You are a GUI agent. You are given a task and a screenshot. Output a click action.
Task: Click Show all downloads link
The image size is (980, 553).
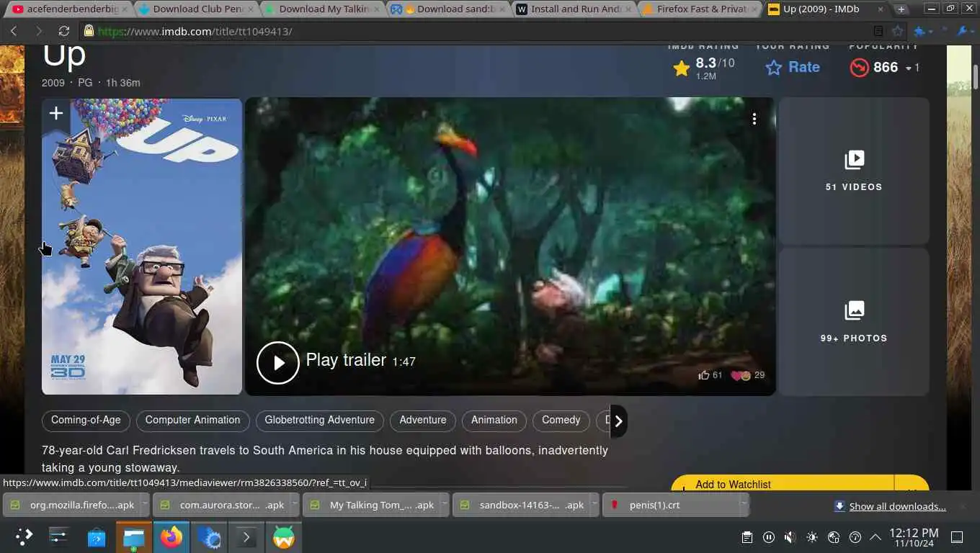pos(897,506)
